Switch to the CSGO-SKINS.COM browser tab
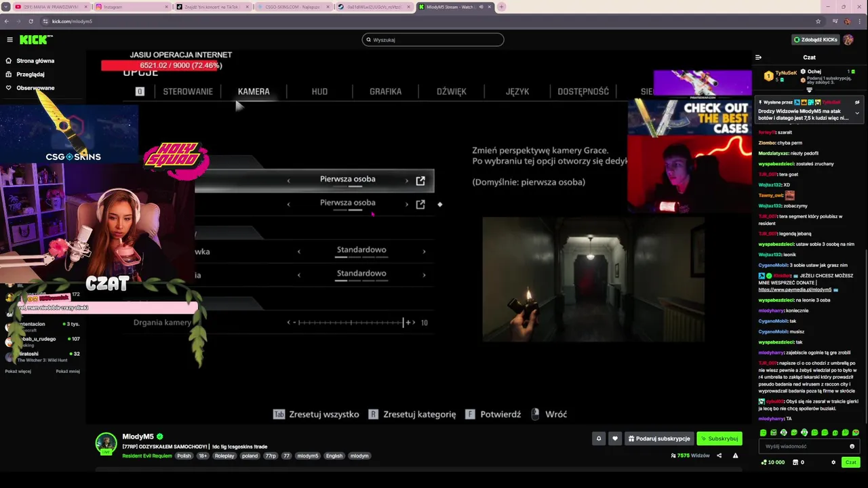This screenshot has width=868, height=488. (294, 7)
